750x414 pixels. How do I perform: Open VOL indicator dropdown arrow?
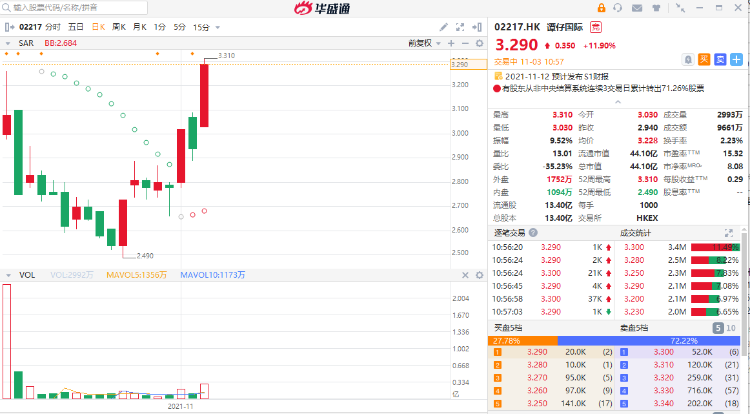[8, 275]
